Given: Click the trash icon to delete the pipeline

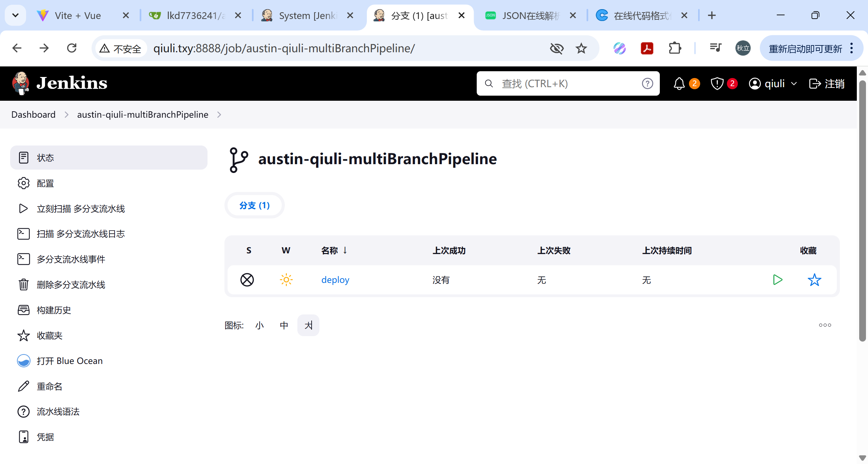Looking at the screenshot, I should pos(23,285).
